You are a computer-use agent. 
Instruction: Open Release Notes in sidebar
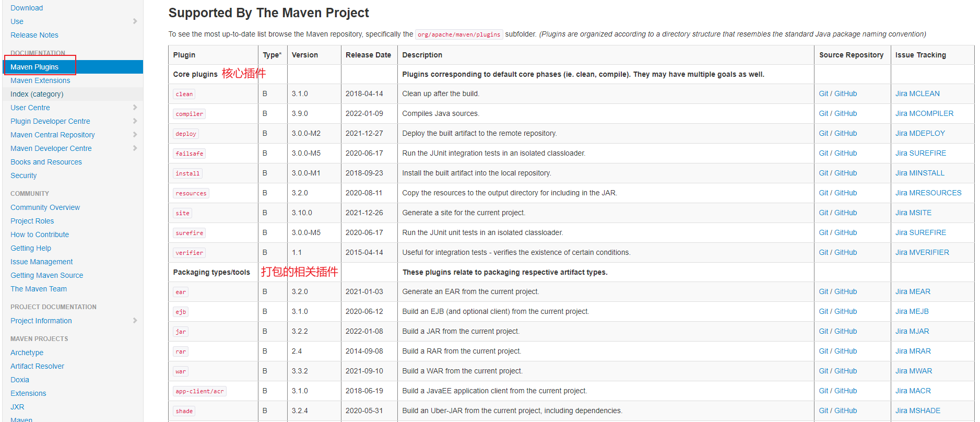[34, 35]
